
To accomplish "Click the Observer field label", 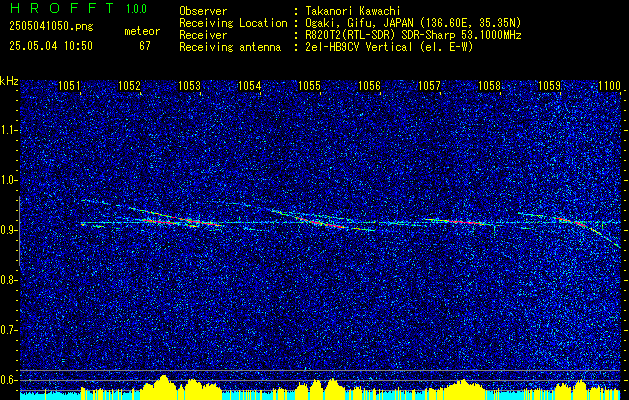I will (x=203, y=11).
